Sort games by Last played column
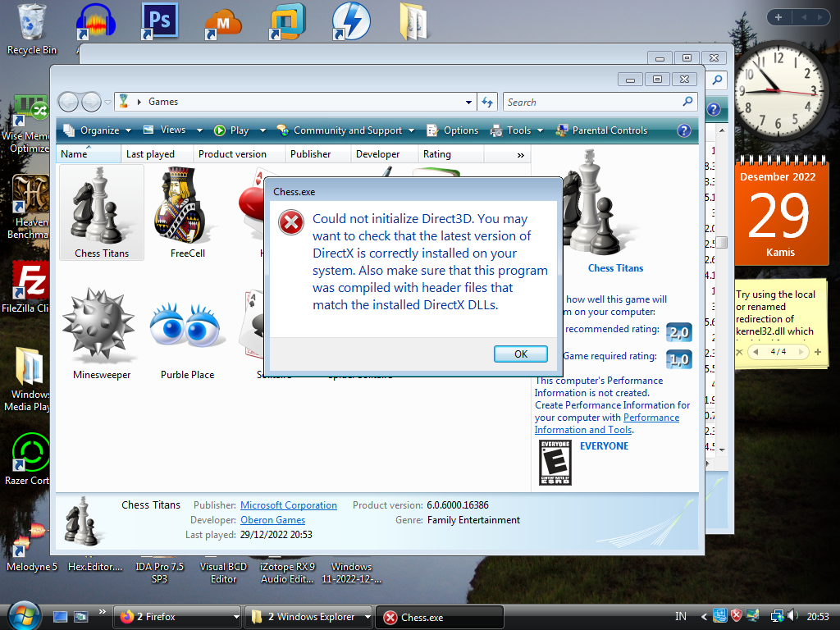Viewport: 840px width, 630px height. coord(150,154)
